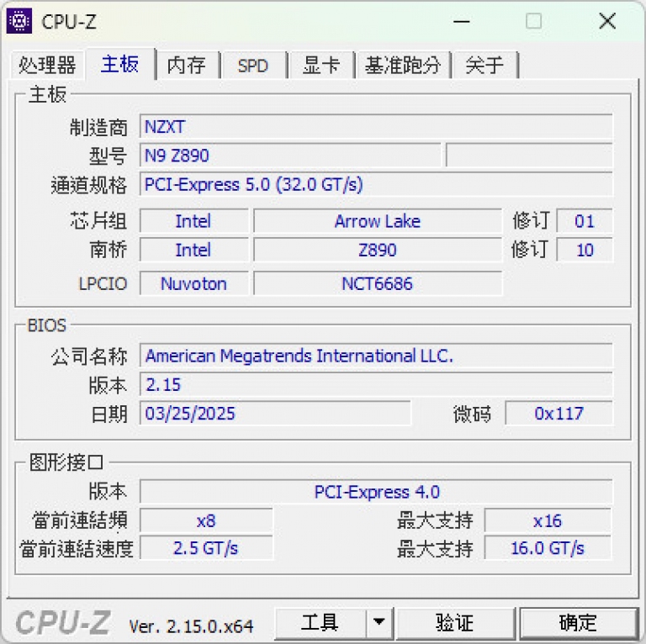Click current link width x8

206,521
